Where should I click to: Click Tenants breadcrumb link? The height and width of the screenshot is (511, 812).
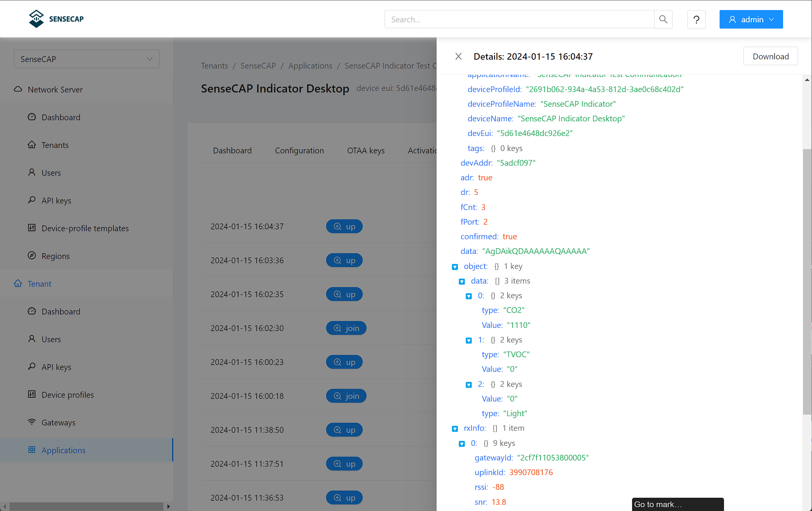(x=214, y=66)
